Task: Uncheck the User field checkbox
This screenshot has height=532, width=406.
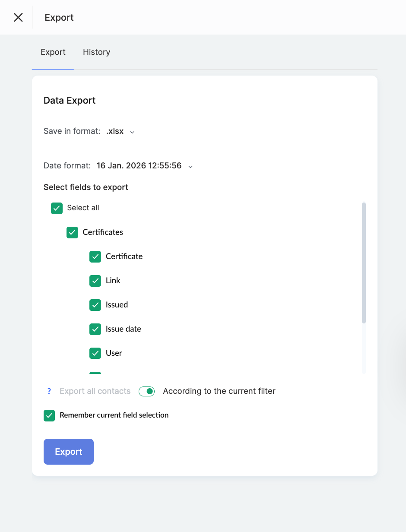Action: (95, 353)
